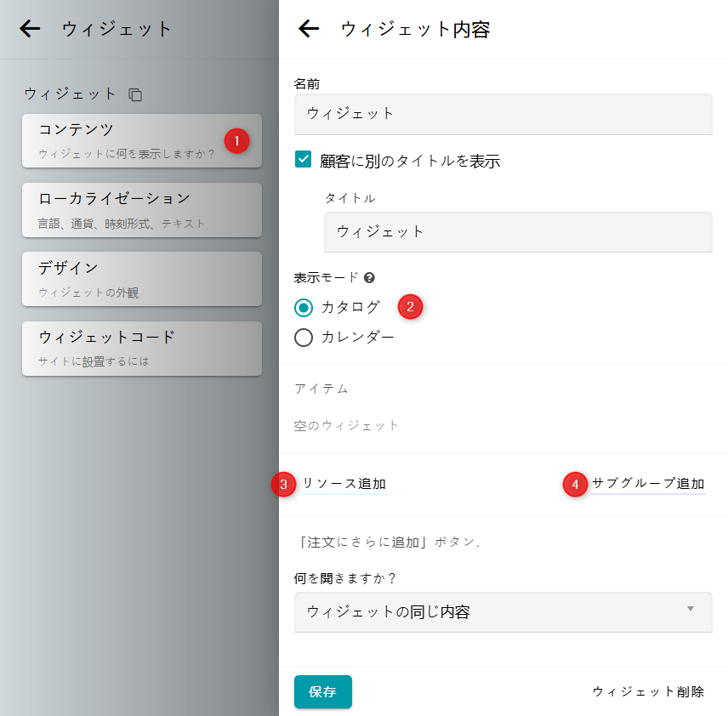This screenshot has height=716, width=728.
Task: Open the デザイン menu item
Action: coord(141,279)
